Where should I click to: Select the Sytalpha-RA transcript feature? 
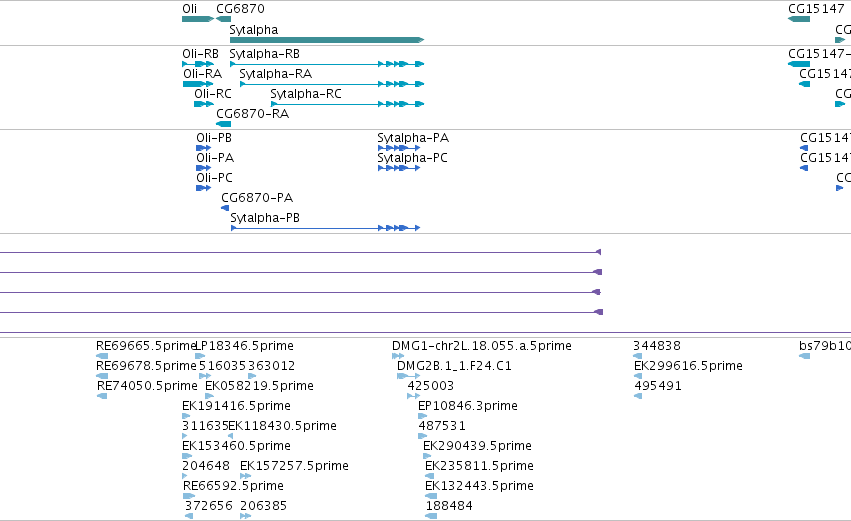(332, 84)
